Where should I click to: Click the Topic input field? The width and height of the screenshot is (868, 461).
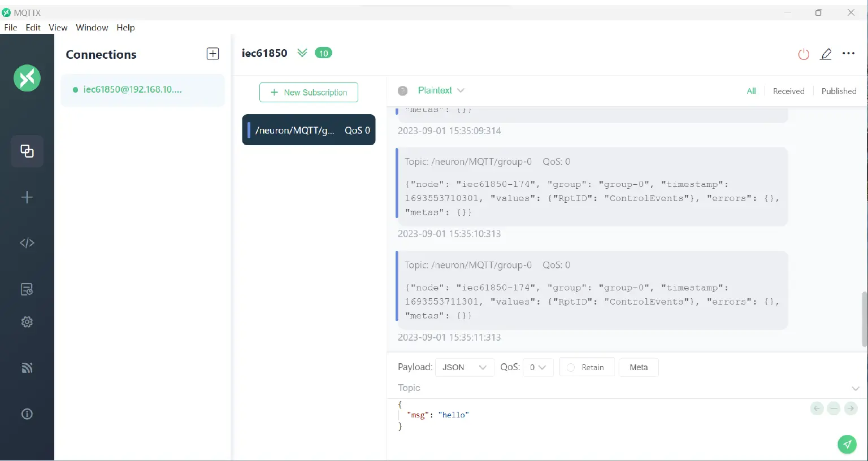(622, 388)
